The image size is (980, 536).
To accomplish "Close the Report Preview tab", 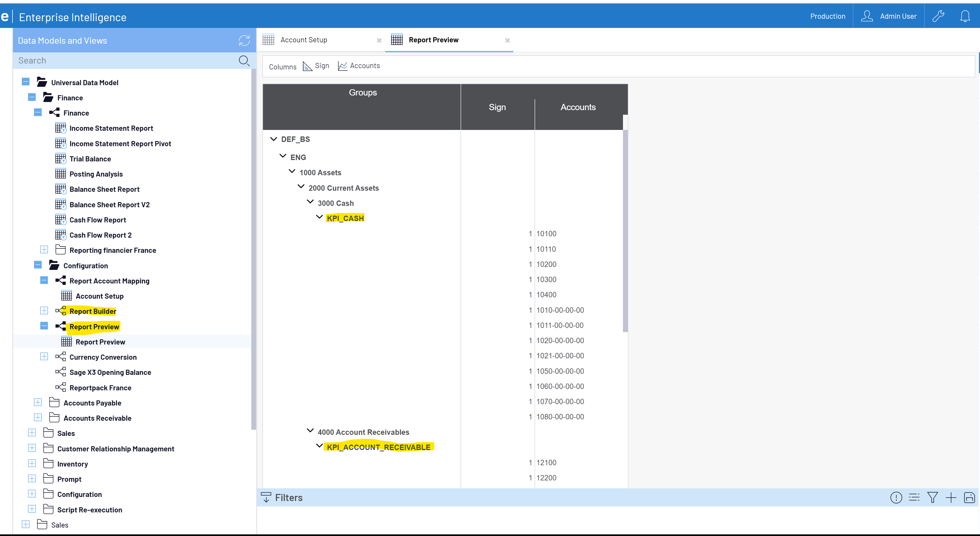I will (507, 40).
